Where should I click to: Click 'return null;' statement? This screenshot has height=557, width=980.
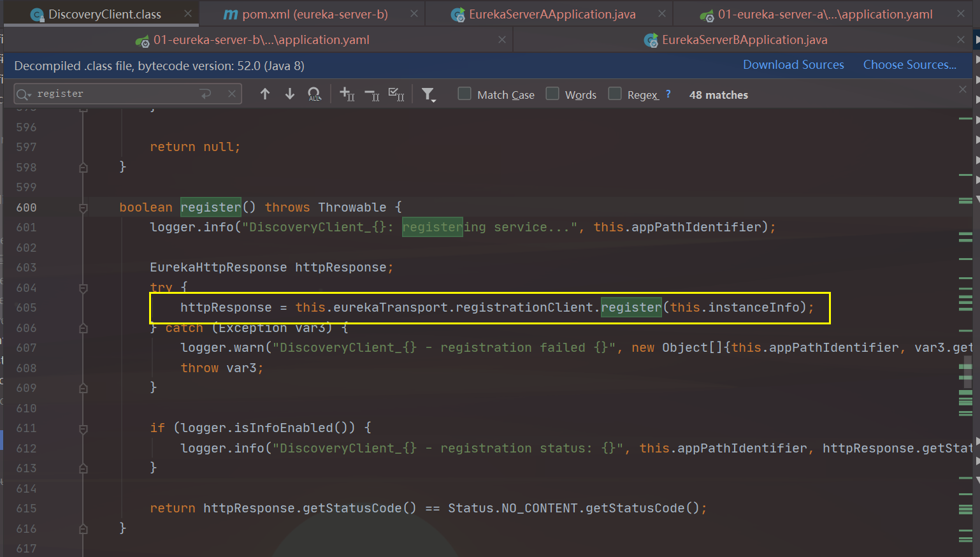(x=195, y=147)
